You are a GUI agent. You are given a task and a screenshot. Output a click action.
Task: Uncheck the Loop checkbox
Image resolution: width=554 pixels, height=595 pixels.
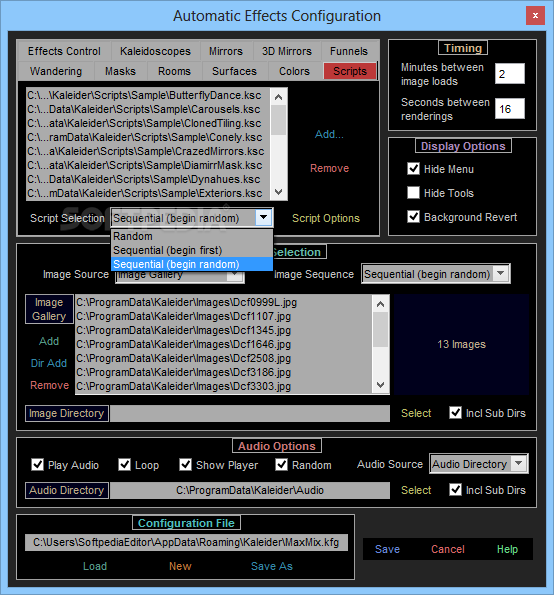point(124,464)
